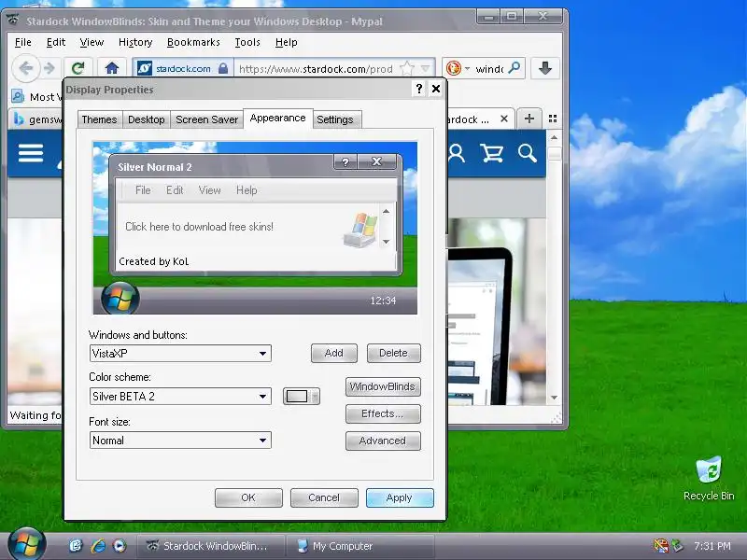Open the Stardock site hamburger menu

(31, 153)
